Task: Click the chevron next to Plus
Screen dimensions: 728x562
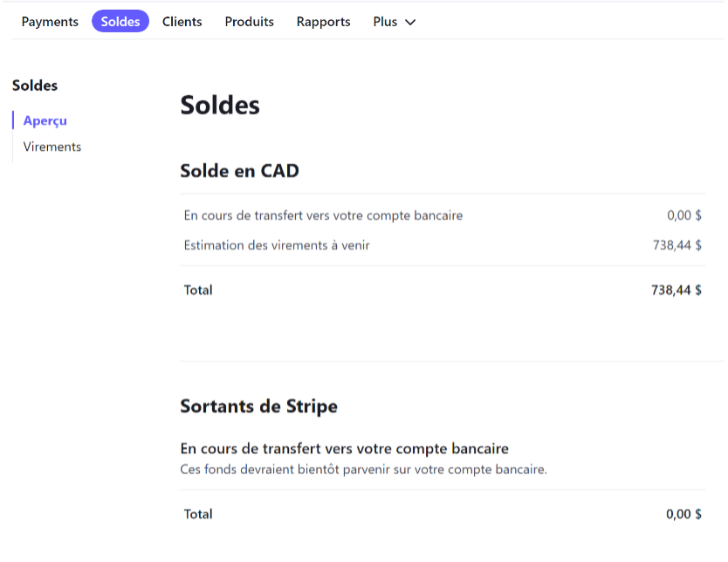Action: [x=410, y=23]
